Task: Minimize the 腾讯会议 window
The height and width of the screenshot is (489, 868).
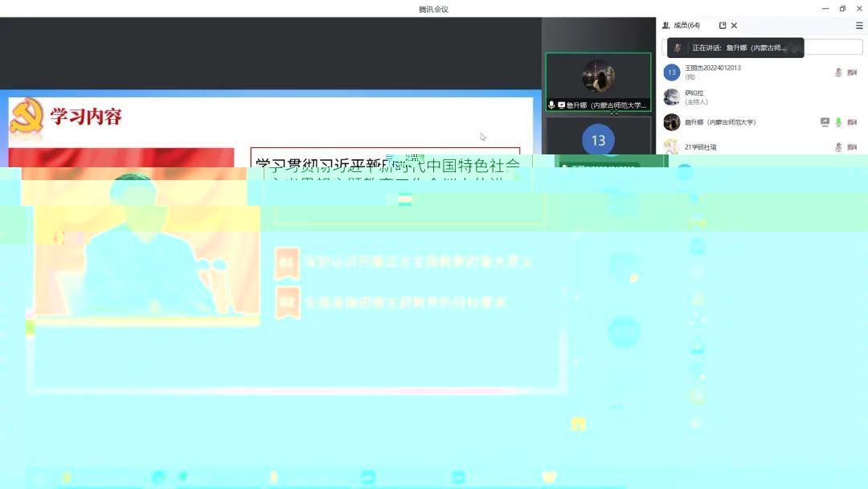Action: click(825, 8)
